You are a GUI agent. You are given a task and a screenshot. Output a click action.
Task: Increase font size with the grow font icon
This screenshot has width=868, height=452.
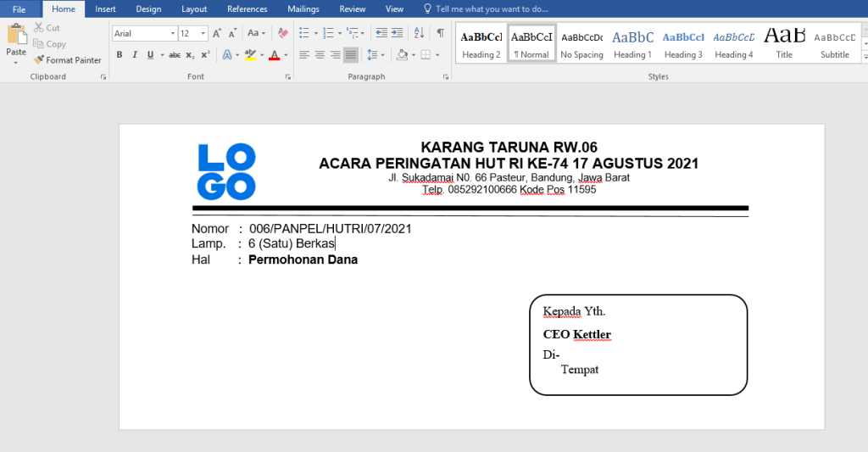pyautogui.click(x=217, y=33)
